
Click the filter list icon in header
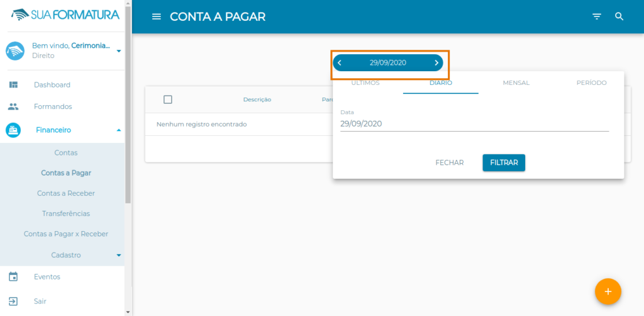click(x=597, y=17)
